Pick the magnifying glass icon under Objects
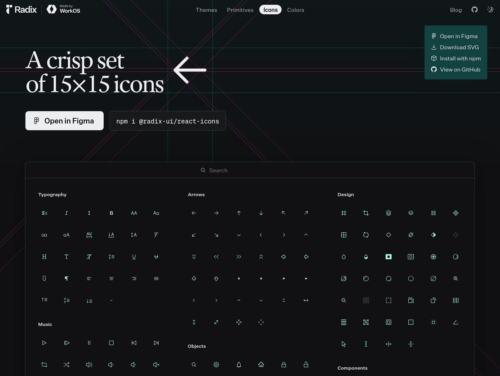 tap(194, 365)
